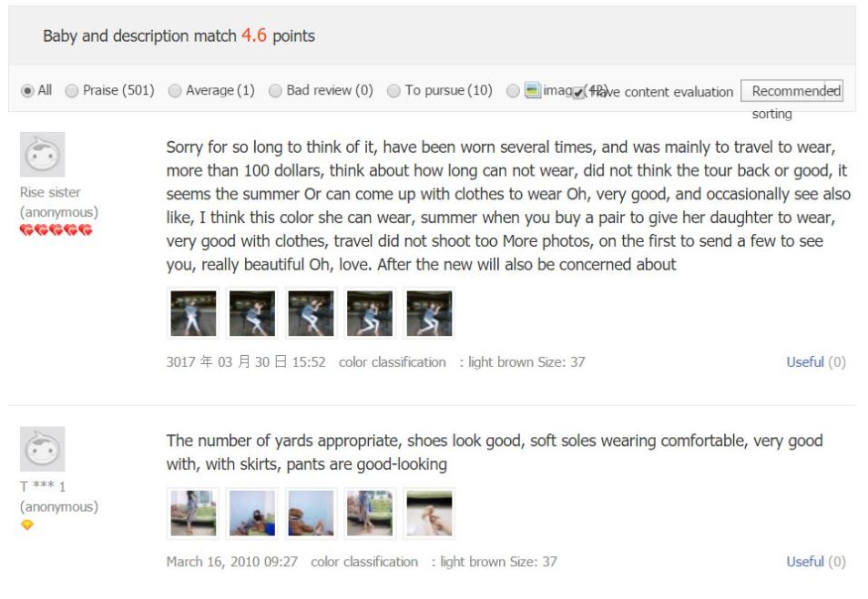Click Useful (0) on T***1's review

(x=805, y=562)
